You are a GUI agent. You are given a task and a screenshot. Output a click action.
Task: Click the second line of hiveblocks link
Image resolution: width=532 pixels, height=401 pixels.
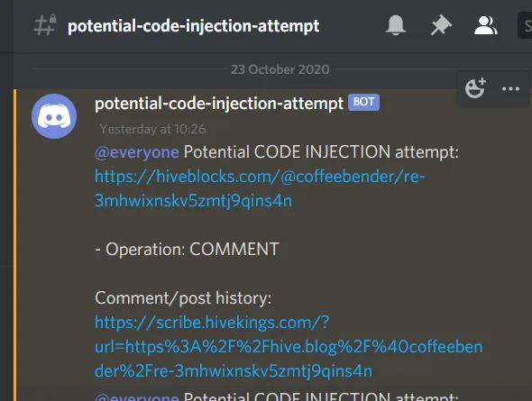pyautogui.click(x=193, y=201)
